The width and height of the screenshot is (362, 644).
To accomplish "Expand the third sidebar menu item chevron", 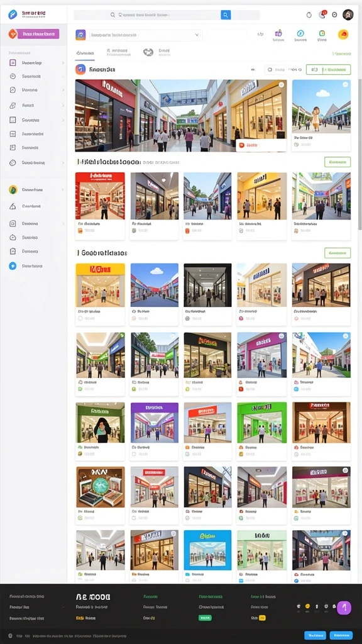I will click(63, 90).
